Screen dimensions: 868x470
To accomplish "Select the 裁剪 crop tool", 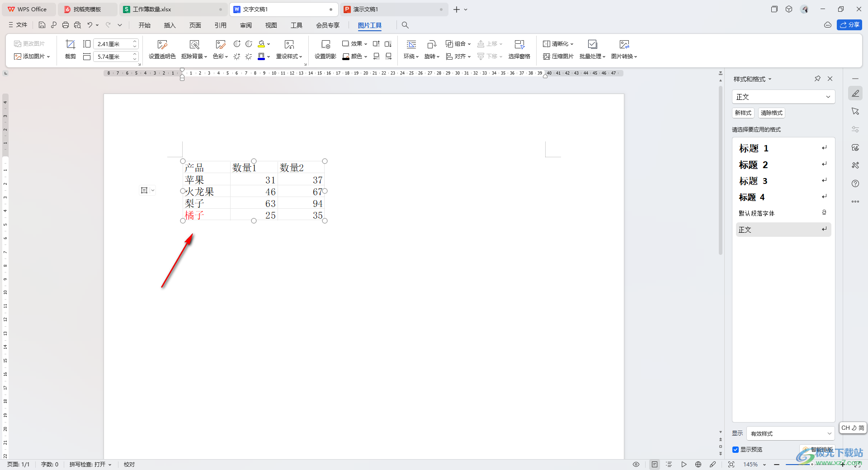I will point(71,50).
